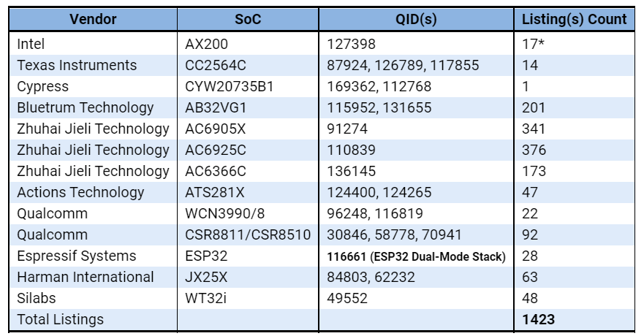Click the AC6905X SoC cell
This screenshot has width=644, height=336.
coord(216,129)
